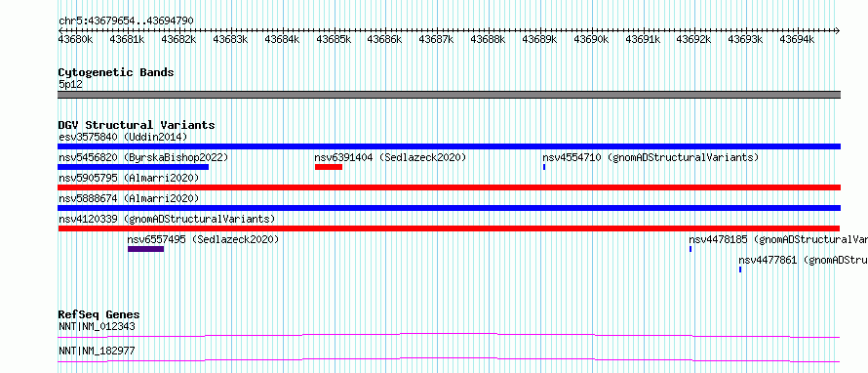Click the Cytogenetic Bands track title
Image resolution: width=868 pixels, height=373 pixels.
[x=116, y=72]
